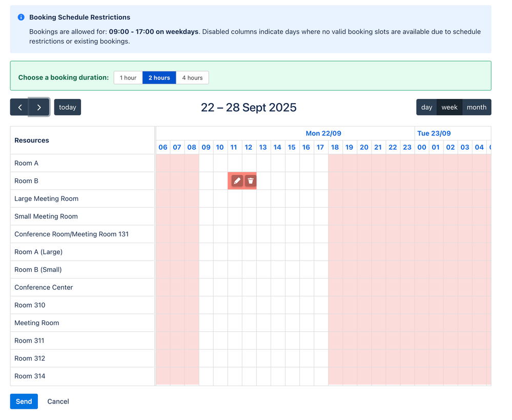The image size is (512, 420).
Task: Re-select the 2 hours duration option
Action: click(159, 77)
